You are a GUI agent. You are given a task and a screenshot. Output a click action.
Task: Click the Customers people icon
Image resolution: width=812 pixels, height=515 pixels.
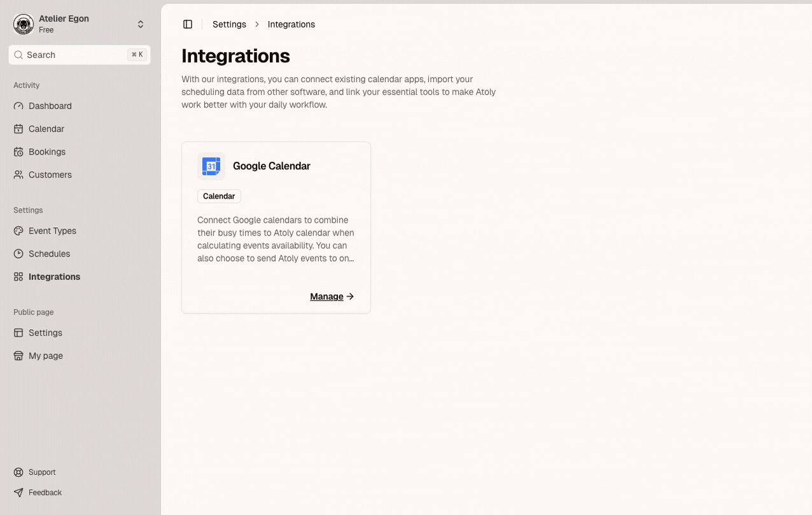(18, 175)
